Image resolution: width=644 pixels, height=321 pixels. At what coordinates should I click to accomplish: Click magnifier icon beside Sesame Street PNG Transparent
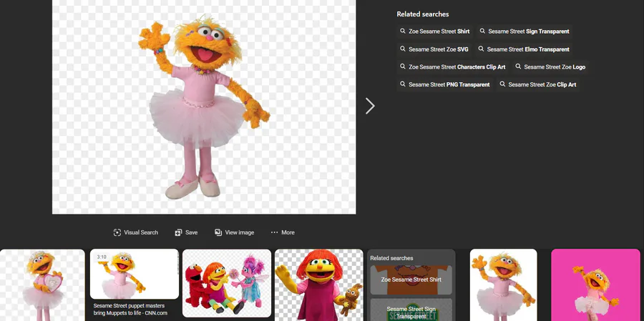[x=403, y=84]
